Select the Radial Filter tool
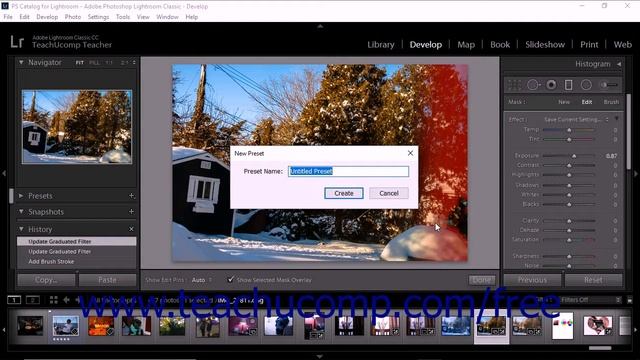 point(586,85)
